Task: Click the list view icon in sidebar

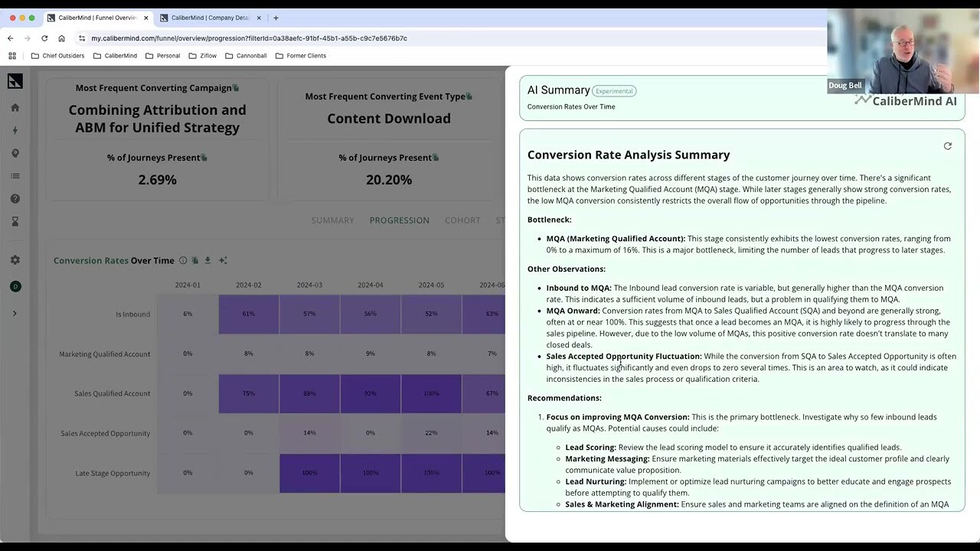Action: 15,176
